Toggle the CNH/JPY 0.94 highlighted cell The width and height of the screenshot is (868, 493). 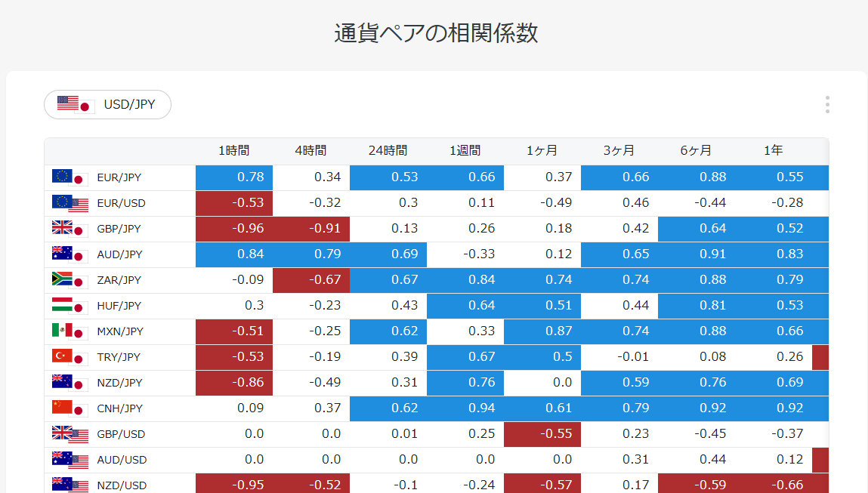point(465,408)
